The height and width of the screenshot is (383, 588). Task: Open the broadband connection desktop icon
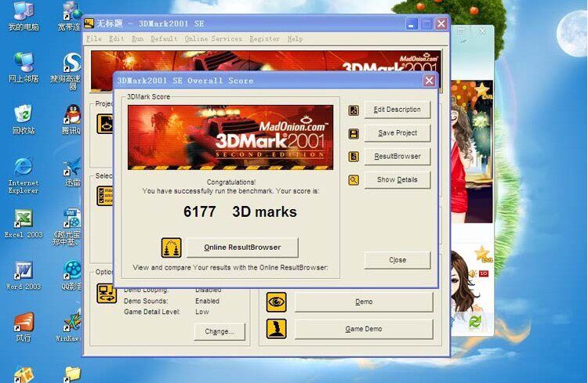[70, 16]
